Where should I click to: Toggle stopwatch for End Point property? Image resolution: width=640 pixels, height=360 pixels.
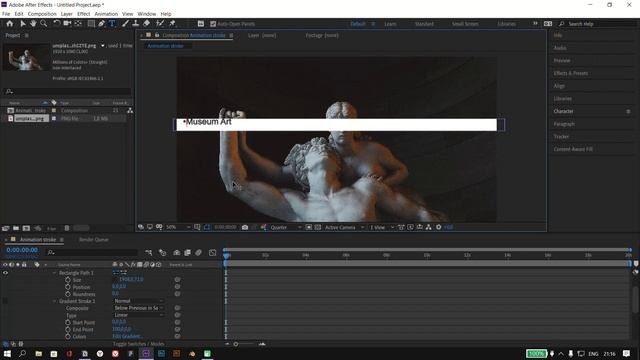click(x=68, y=329)
